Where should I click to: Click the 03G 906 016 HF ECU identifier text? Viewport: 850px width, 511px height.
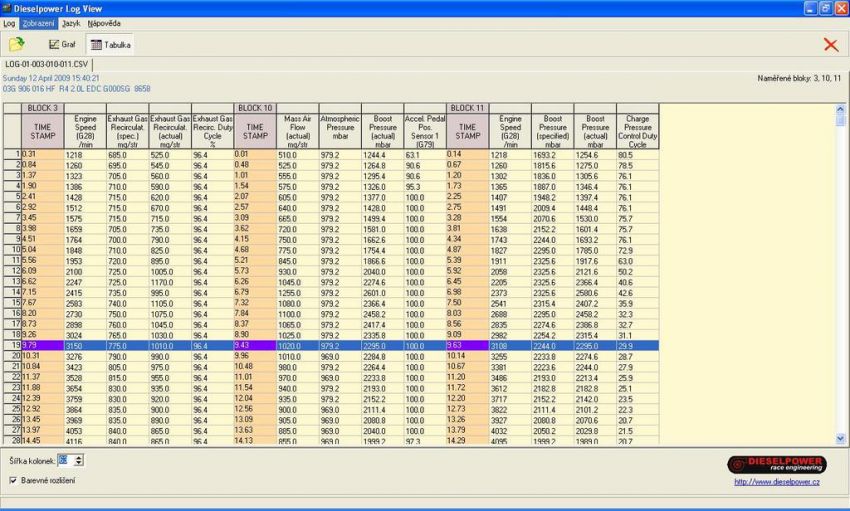(76, 88)
